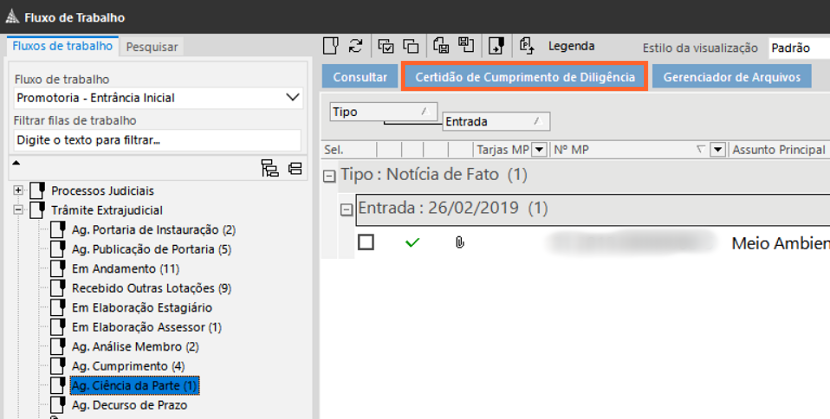Screen dimensions: 830x419
Task: Click the document-with-floppy save icon
Action: pos(441,45)
